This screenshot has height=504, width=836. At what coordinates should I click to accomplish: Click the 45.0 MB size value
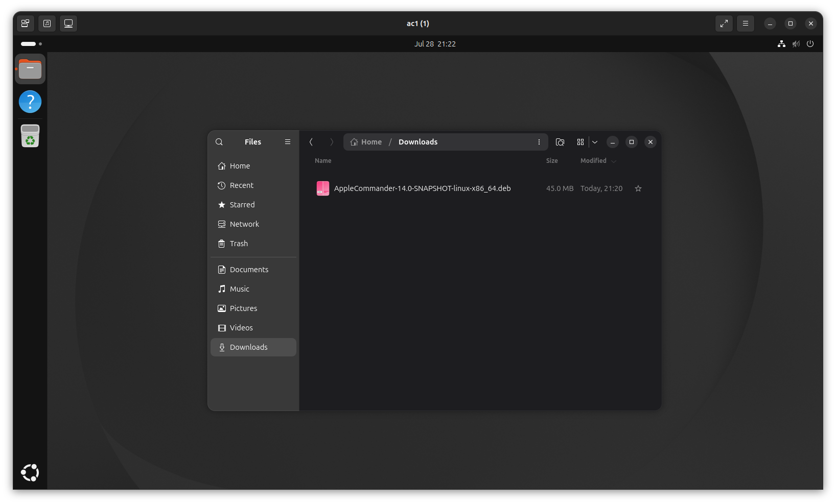[x=560, y=188]
